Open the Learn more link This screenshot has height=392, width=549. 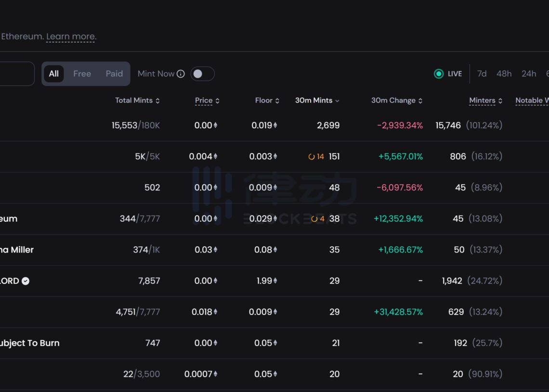click(70, 36)
